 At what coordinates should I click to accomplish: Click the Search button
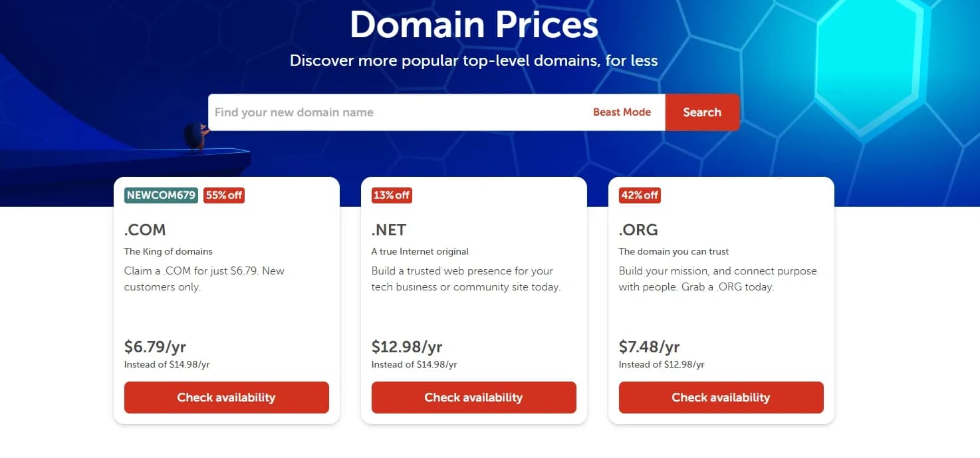[x=702, y=112]
